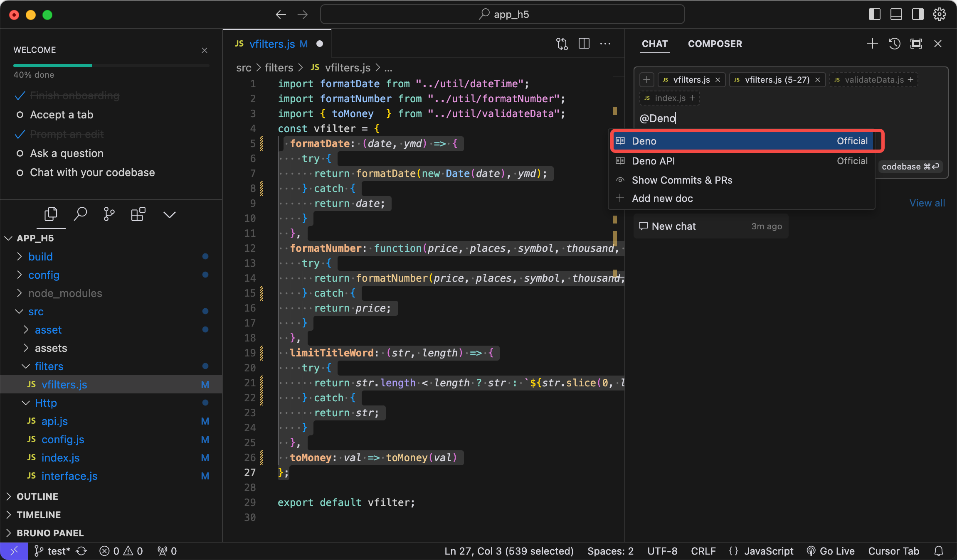Close the AI chat panel
This screenshot has width=957, height=560.
pos(938,44)
